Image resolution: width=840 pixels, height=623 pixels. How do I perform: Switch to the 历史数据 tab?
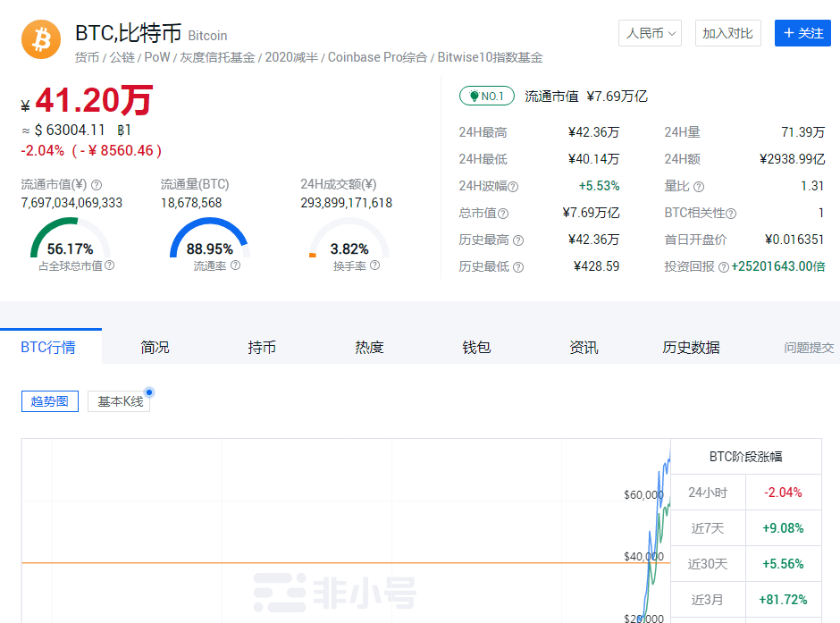coord(692,348)
